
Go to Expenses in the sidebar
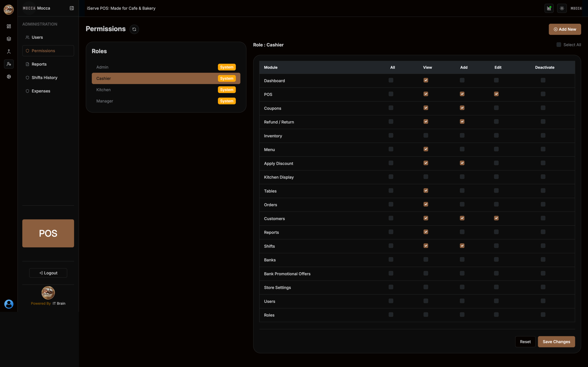tap(41, 91)
